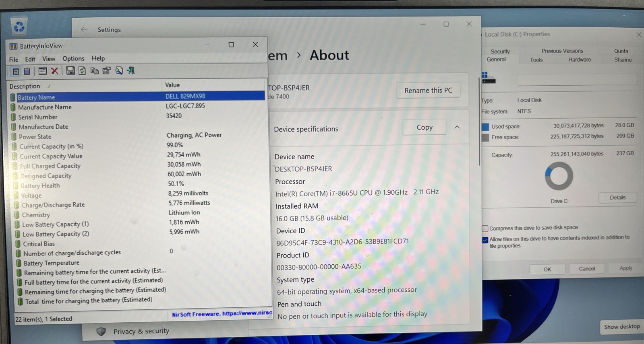Switch to the Hardware tab

pyautogui.click(x=580, y=60)
